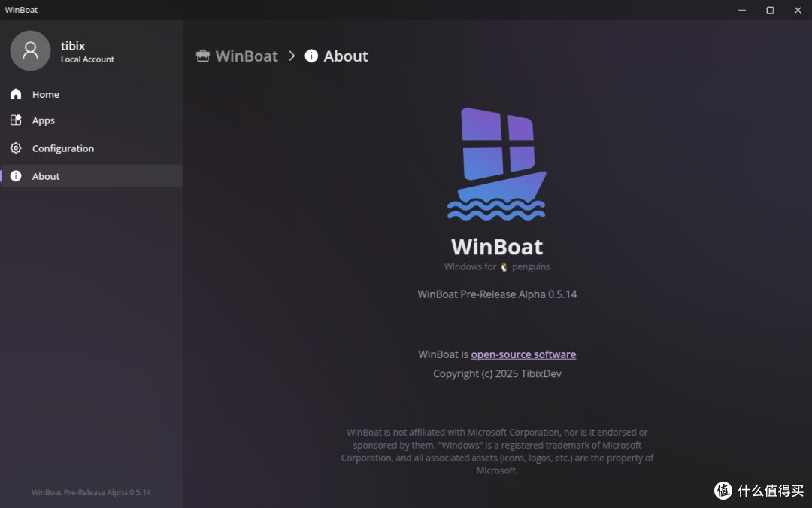Click 'Copyright (c) 2025 TibixDev' text

point(497,374)
